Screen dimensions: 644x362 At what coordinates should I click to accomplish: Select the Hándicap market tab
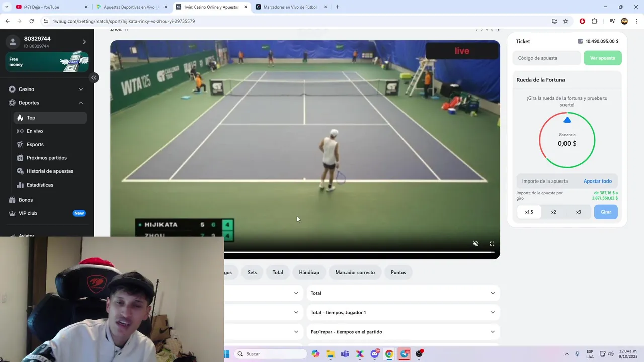tap(309, 272)
